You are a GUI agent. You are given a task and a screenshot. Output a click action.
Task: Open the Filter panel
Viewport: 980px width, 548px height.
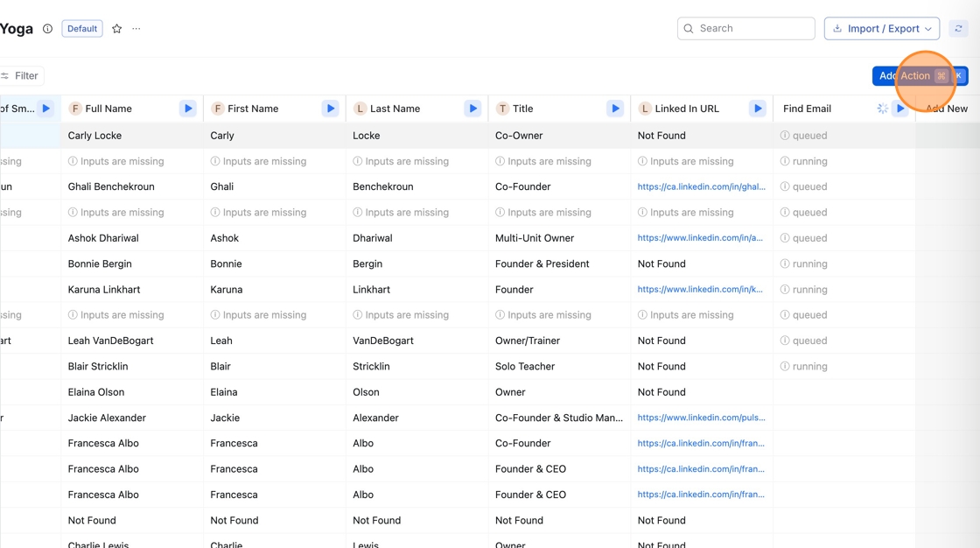pos(21,75)
